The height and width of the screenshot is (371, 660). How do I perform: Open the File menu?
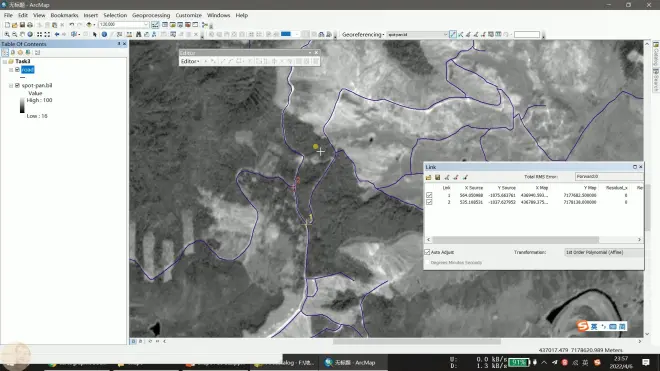[x=8, y=15]
